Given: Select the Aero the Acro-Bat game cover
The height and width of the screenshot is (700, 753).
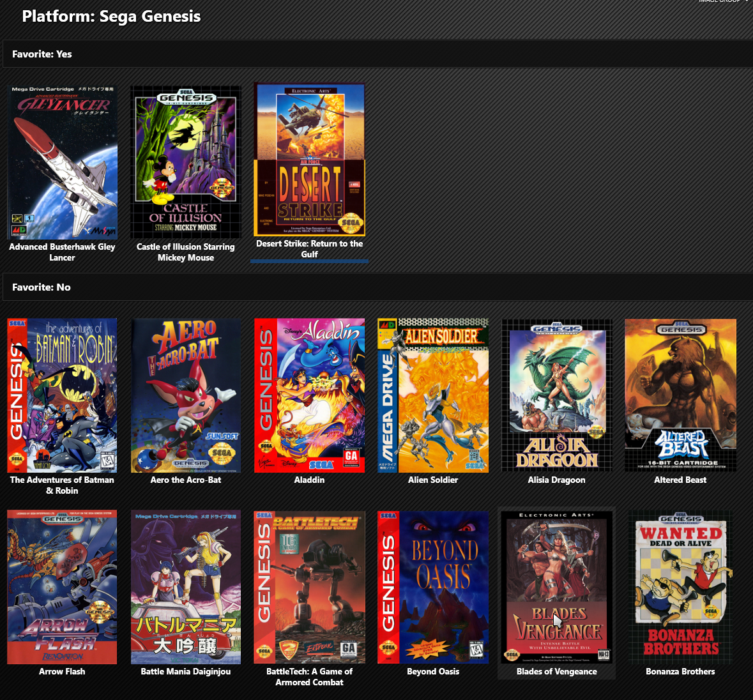Looking at the screenshot, I should pyautogui.click(x=186, y=395).
